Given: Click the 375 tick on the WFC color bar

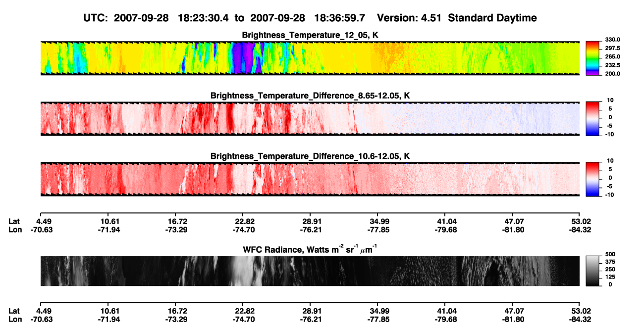Looking at the screenshot, I should click(610, 262).
